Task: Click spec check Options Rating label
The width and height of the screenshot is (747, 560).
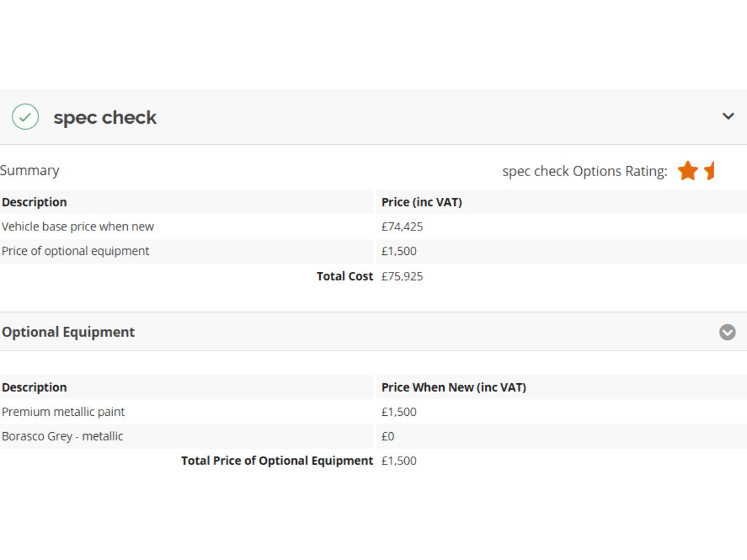Action: click(584, 171)
